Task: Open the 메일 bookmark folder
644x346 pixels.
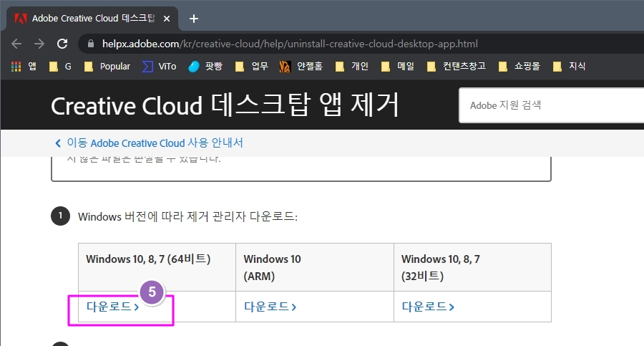Action: coord(398,66)
